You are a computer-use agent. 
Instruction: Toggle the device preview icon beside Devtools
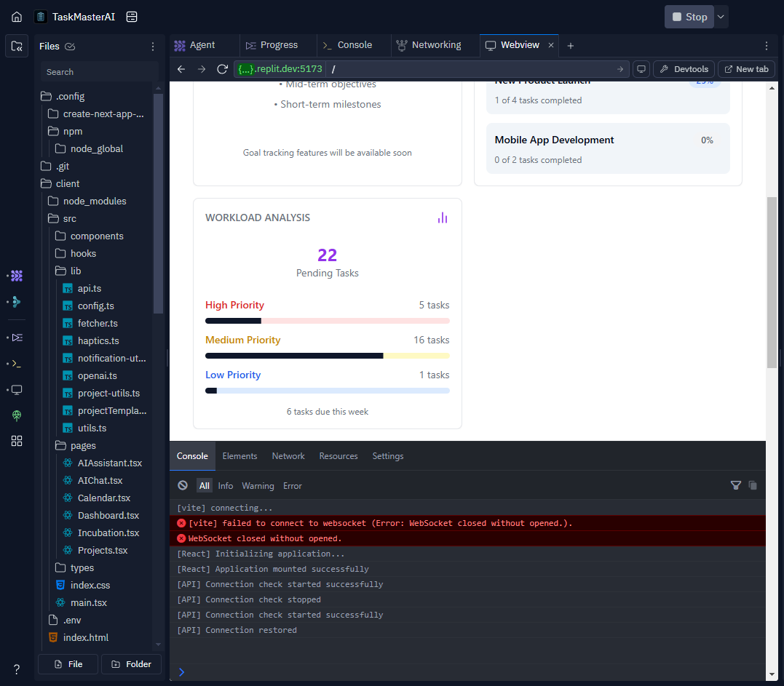tap(641, 69)
